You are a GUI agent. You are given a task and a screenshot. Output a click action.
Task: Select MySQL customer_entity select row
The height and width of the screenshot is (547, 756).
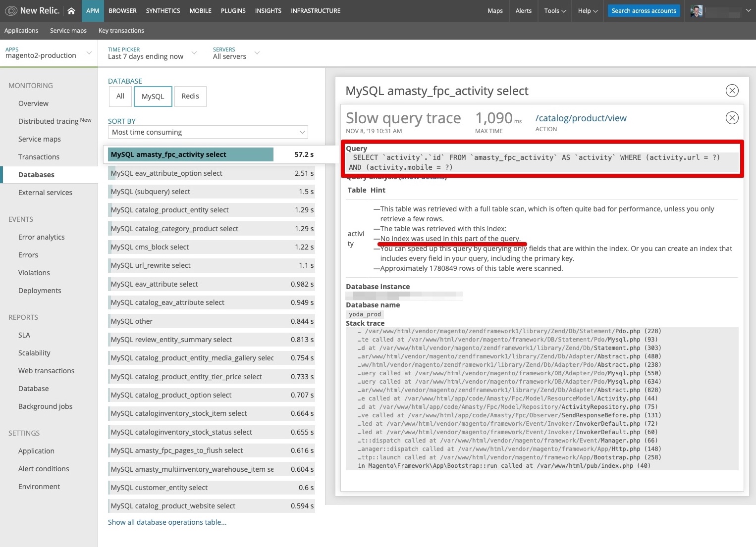click(x=212, y=488)
